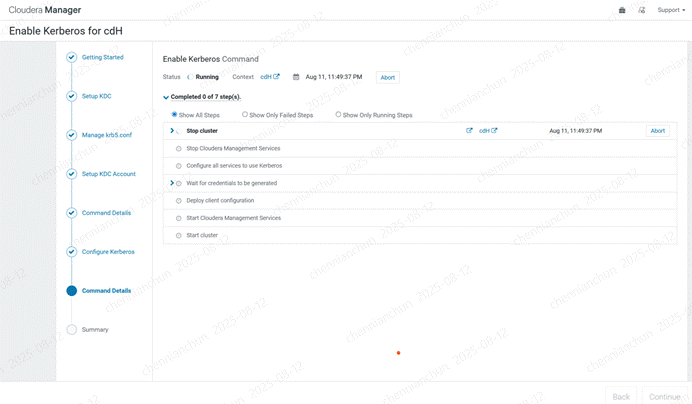Click the Continue button
The height and width of the screenshot is (404, 692).
point(665,396)
